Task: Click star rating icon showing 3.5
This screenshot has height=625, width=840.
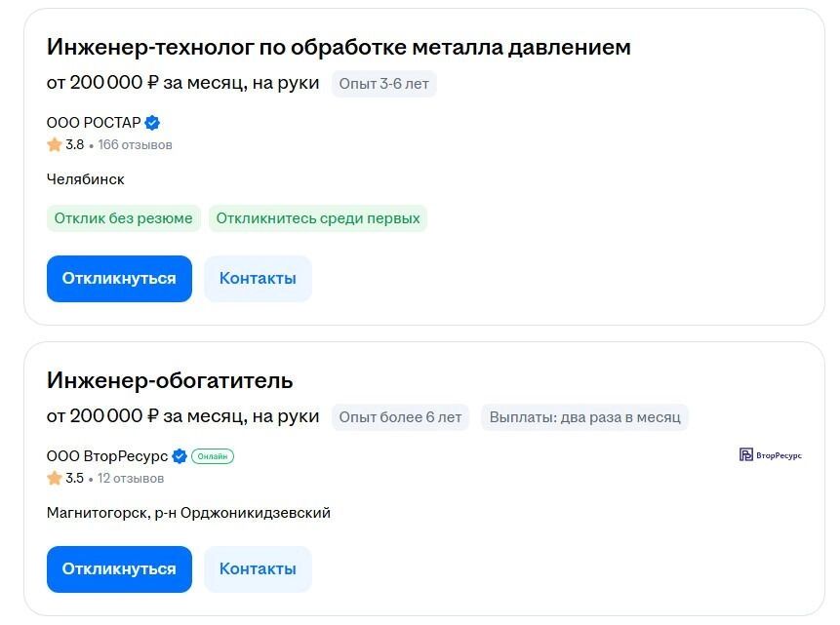Action: 55,479
